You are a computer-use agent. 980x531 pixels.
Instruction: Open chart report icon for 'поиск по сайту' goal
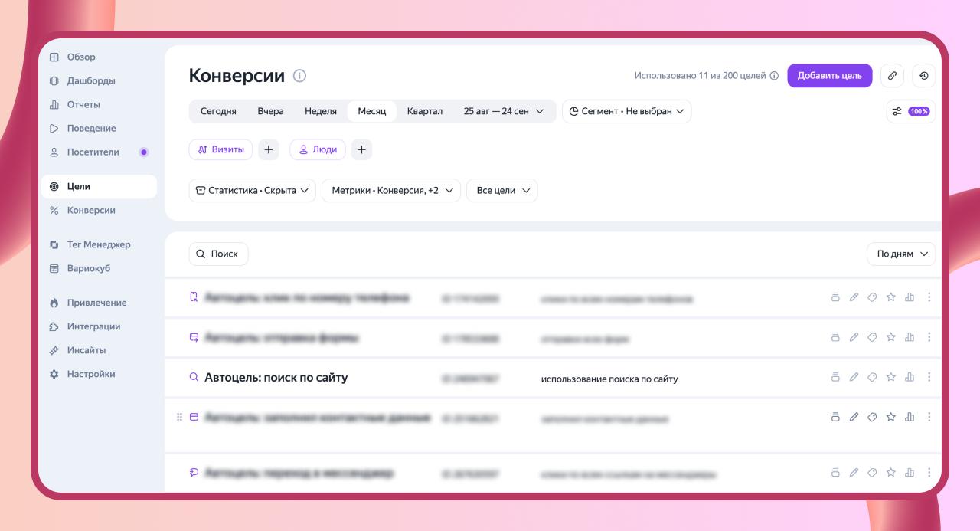(x=910, y=377)
